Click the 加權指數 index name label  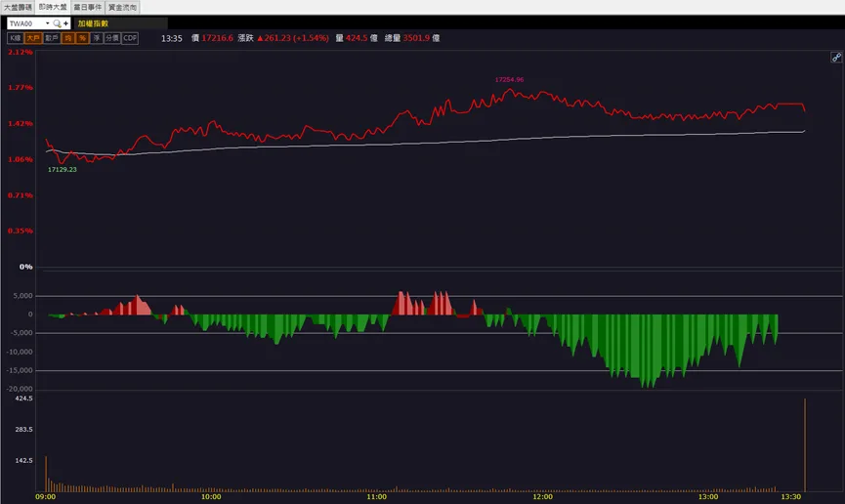[x=93, y=23]
